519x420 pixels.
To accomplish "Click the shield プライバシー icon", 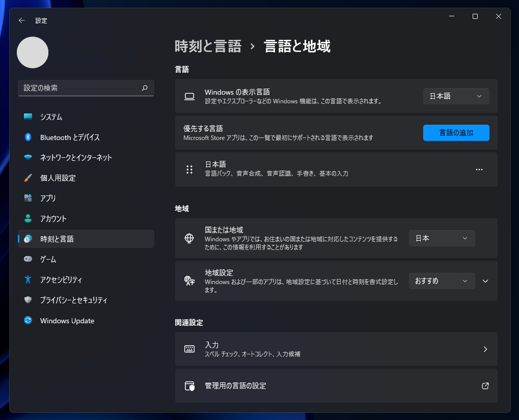I will pos(28,300).
